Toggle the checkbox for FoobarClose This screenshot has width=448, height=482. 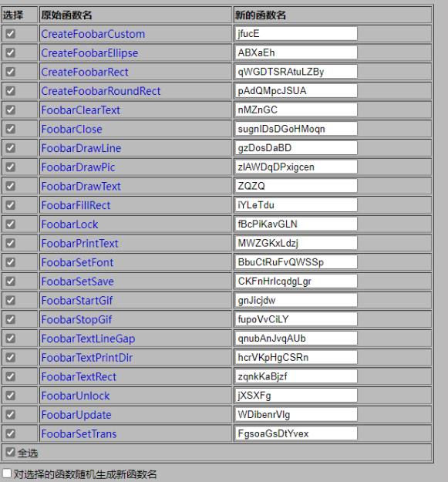pyautogui.click(x=11, y=129)
